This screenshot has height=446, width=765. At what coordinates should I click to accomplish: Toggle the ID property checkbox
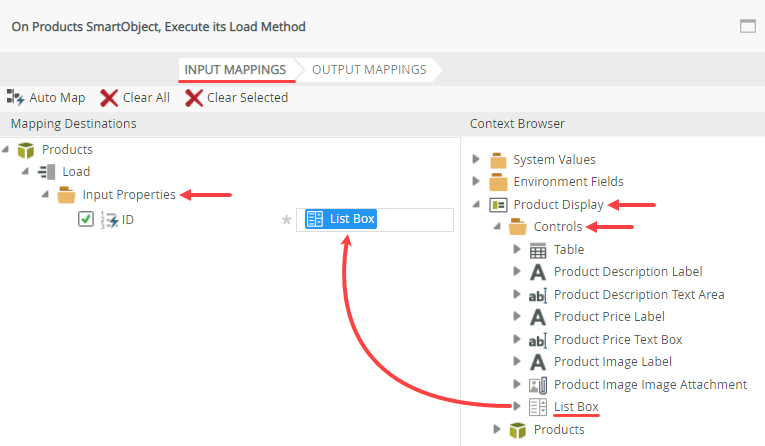(x=85, y=219)
